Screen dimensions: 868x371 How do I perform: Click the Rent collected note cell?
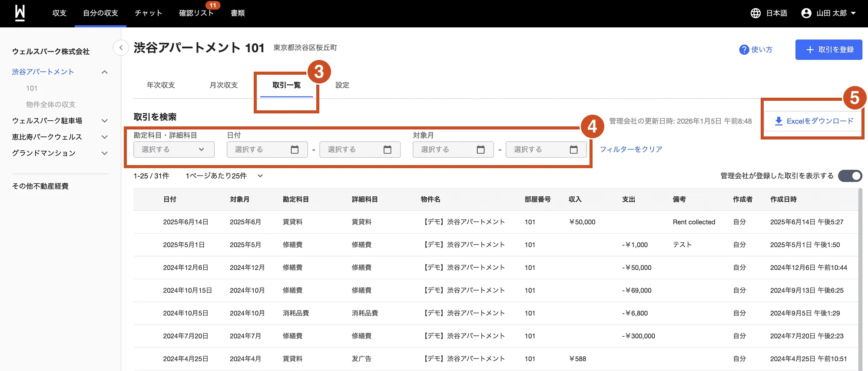(x=694, y=222)
